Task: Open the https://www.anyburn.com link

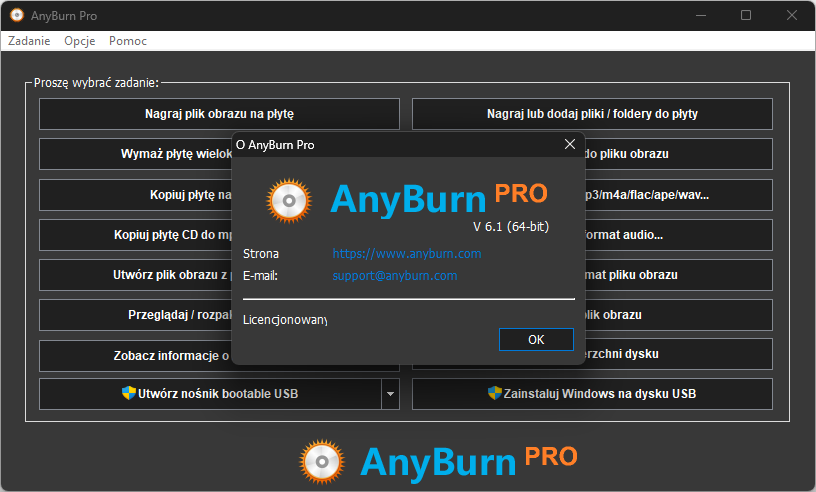Action: tap(406, 254)
